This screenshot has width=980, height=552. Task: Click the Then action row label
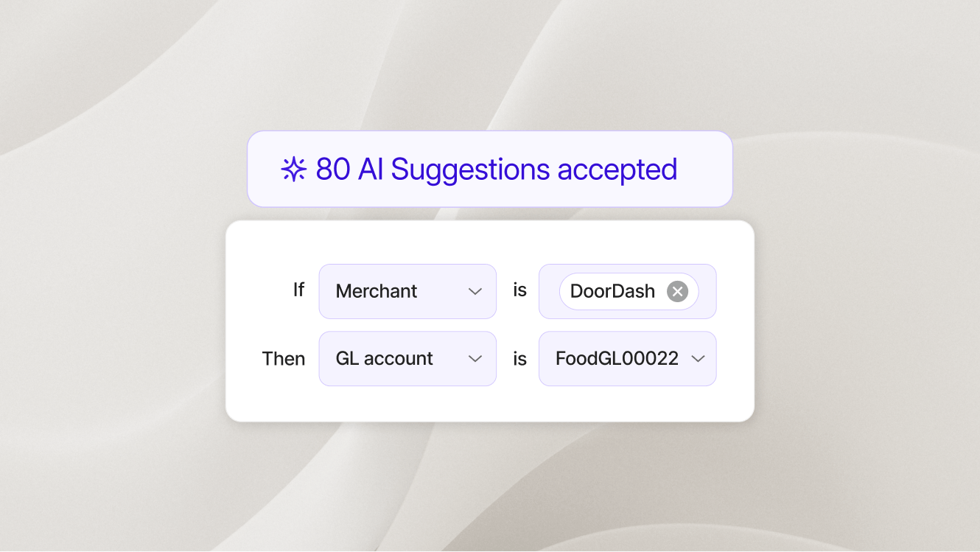[x=284, y=358]
